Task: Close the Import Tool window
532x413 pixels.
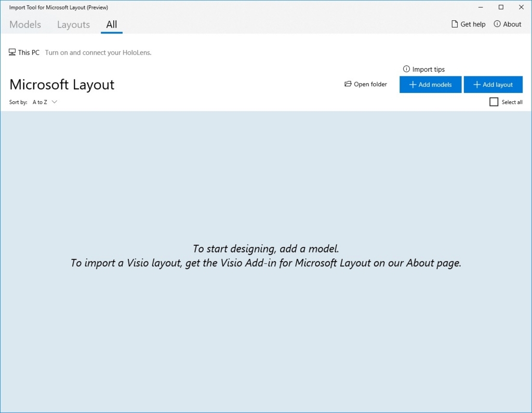Action: (521, 7)
